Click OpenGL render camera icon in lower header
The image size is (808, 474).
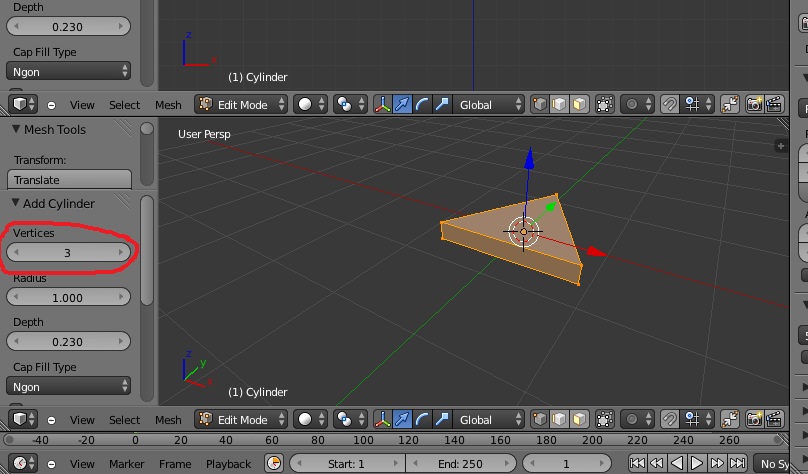coord(754,419)
